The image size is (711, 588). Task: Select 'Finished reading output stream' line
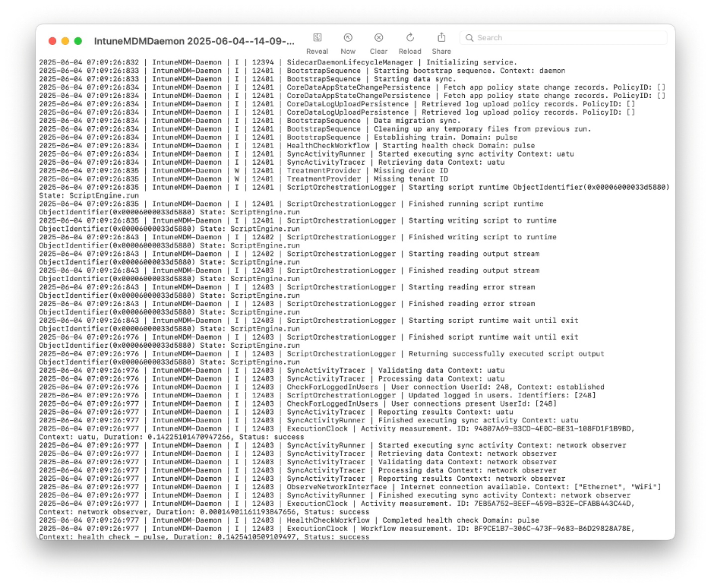pyautogui.click(x=289, y=275)
